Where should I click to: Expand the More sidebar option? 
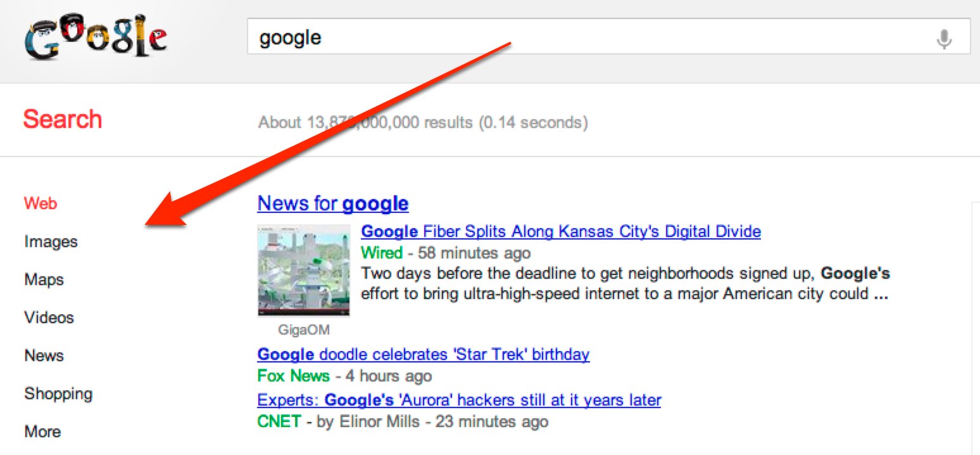pos(42,432)
